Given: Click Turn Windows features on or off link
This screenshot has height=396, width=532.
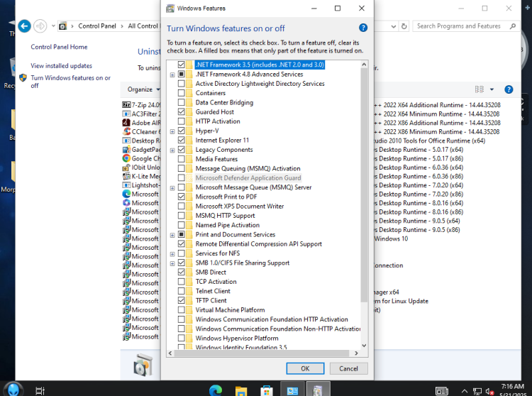Looking at the screenshot, I should [70, 82].
